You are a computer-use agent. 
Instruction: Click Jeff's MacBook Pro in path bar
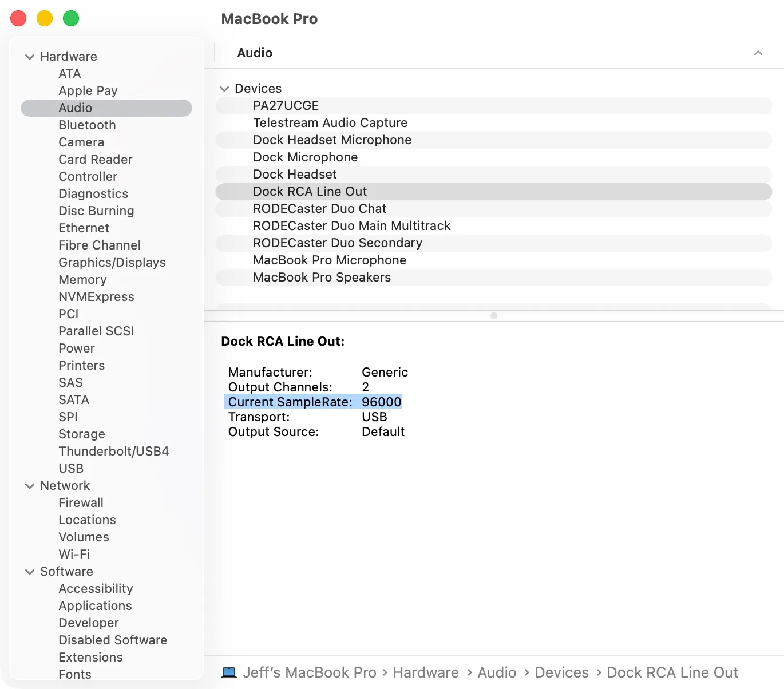coord(310,672)
